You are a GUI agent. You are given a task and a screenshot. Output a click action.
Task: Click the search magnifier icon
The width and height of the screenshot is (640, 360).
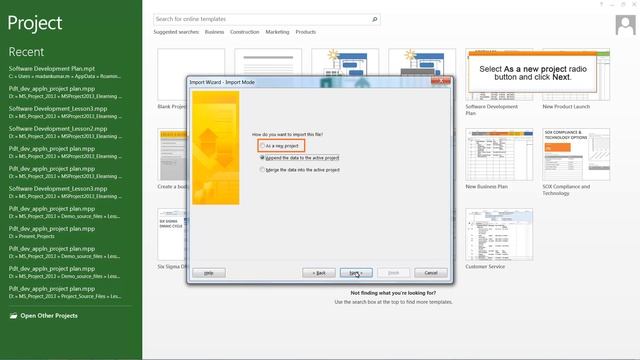pos(375,19)
